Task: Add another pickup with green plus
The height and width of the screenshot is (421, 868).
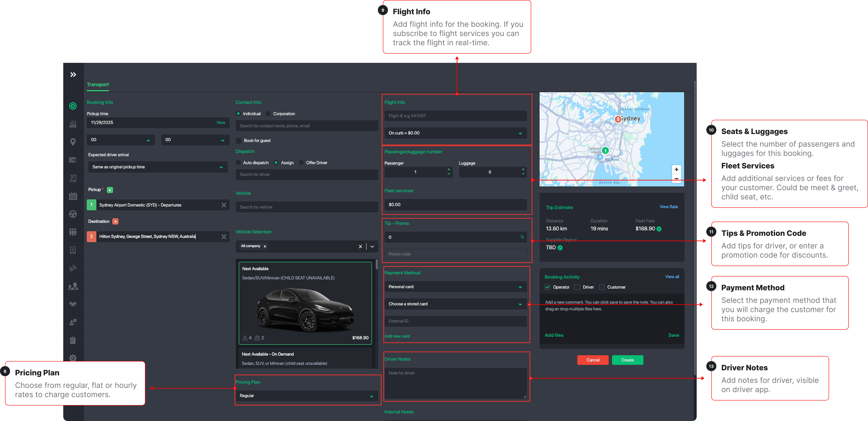Action: [x=110, y=190]
